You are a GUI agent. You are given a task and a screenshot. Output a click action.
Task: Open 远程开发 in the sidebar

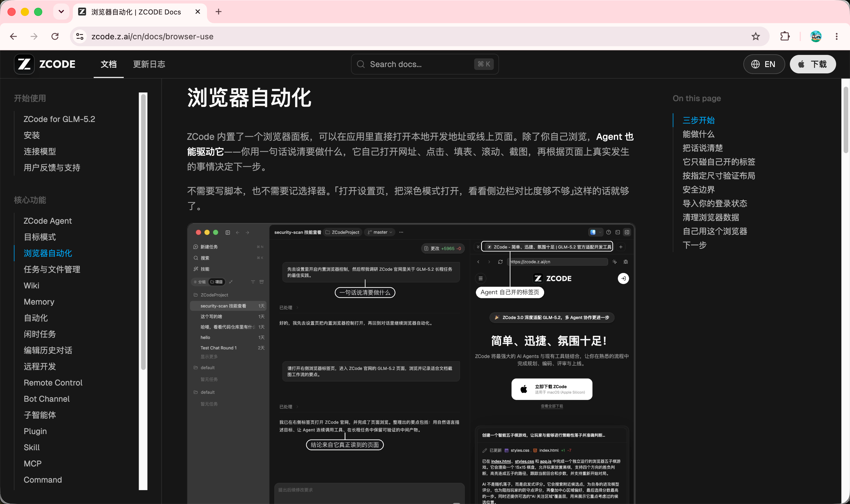click(40, 366)
